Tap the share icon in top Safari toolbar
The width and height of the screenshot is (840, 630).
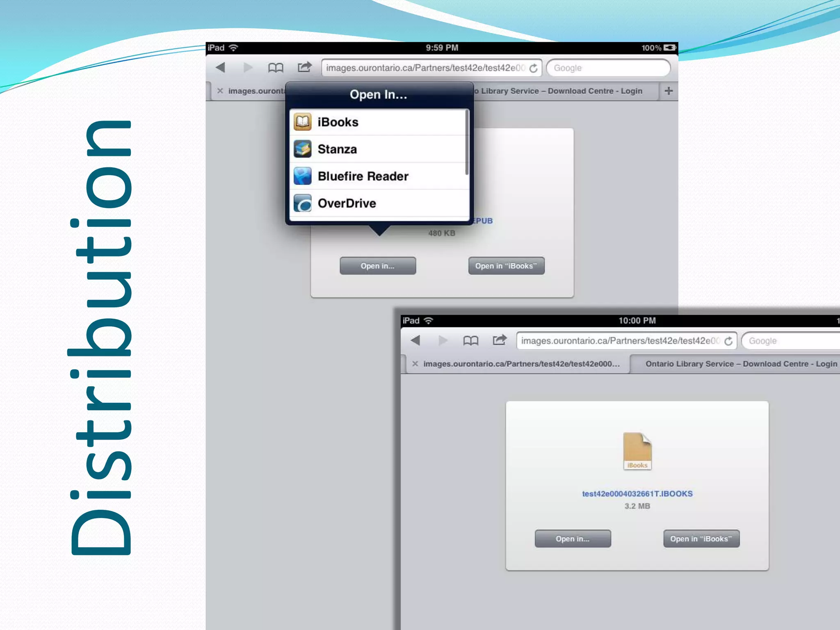[x=304, y=67]
